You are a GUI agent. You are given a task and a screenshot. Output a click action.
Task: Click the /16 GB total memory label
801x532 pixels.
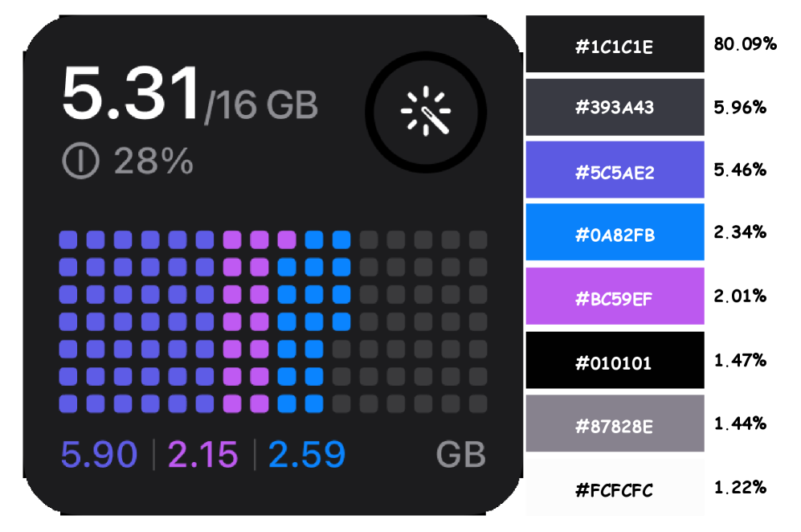pos(262,105)
